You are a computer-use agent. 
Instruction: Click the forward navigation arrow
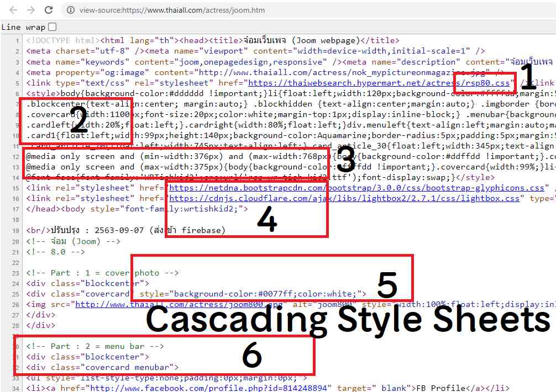[x=31, y=10]
